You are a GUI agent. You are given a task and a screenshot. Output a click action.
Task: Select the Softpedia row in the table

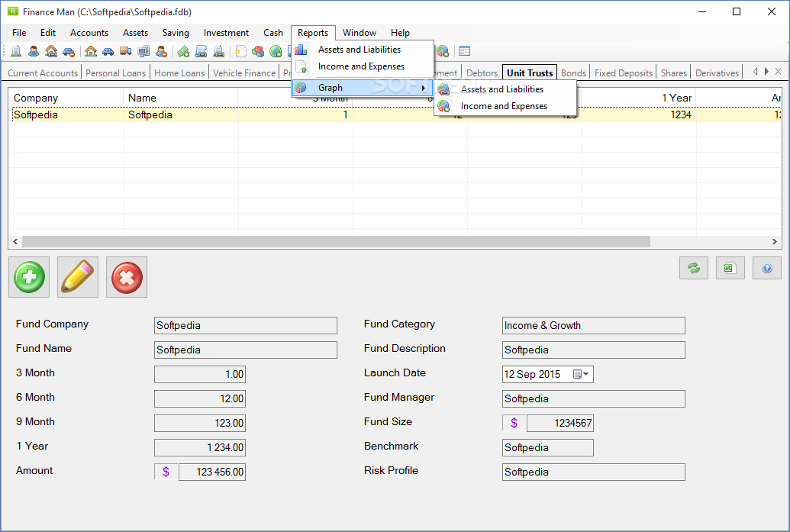click(x=395, y=114)
